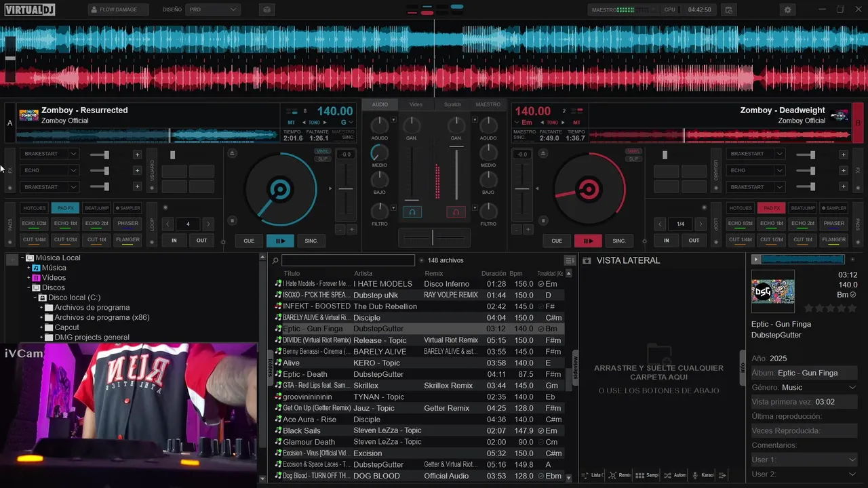868x488 pixels.
Task: Open the layout dropdown showing PRO
Action: pos(213,9)
